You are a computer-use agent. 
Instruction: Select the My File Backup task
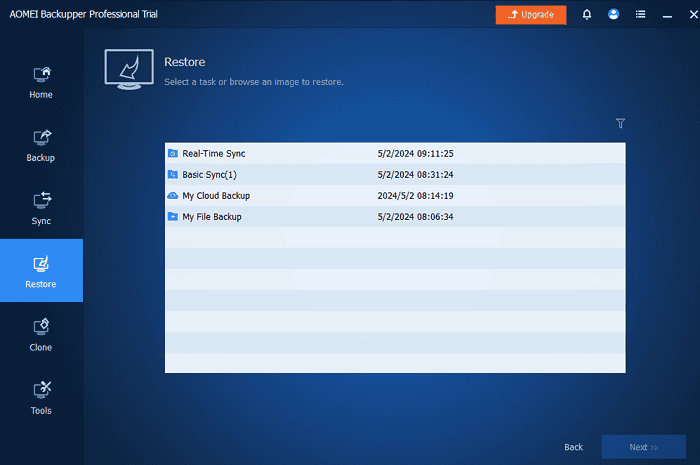pyautogui.click(x=211, y=217)
